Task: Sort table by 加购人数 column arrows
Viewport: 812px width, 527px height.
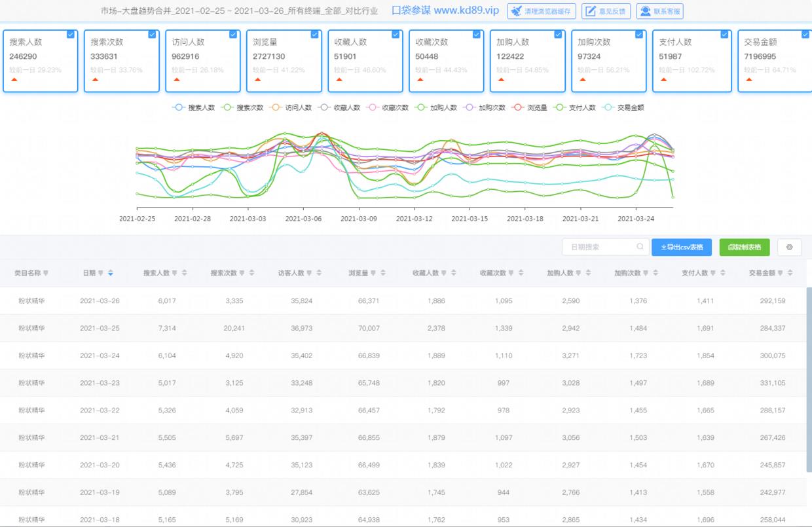Action: tap(588, 273)
